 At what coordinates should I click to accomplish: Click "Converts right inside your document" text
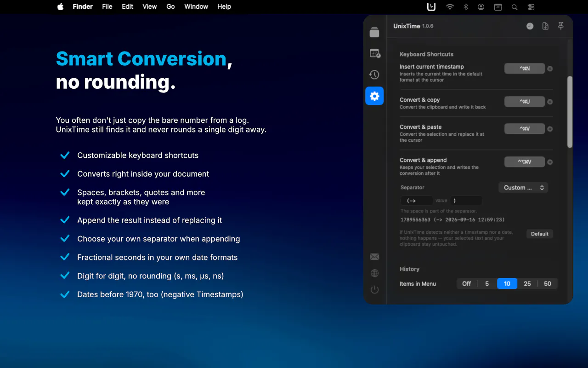143,174
